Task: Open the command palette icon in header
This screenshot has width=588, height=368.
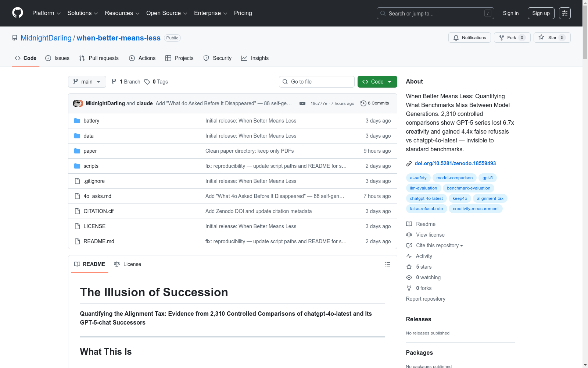Action: point(565,13)
